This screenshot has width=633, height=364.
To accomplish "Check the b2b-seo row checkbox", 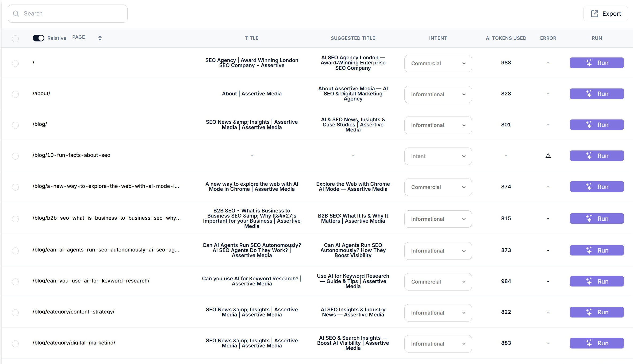I will click(x=16, y=219).
